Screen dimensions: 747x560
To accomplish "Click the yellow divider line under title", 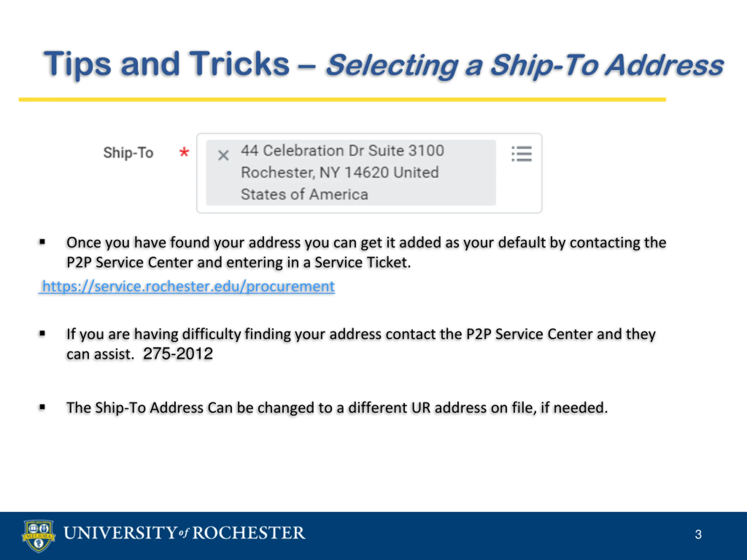I will [x=342, y=99].
